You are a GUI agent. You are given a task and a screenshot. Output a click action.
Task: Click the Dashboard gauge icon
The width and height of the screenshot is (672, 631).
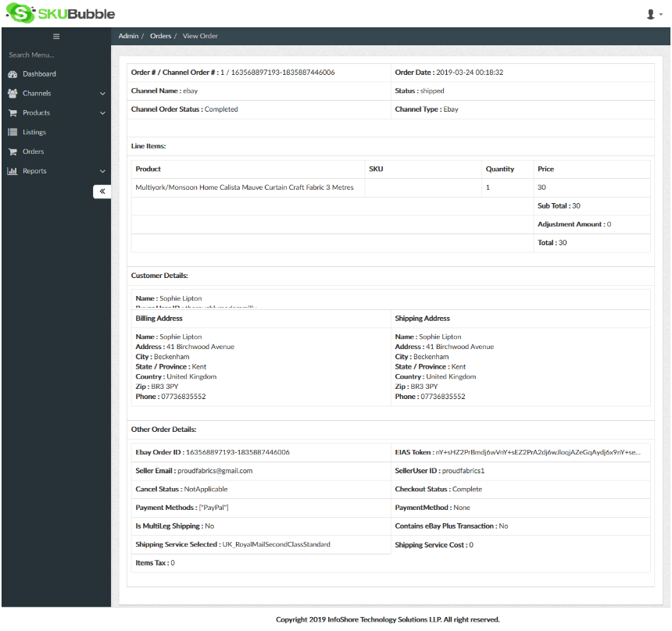(x=13, y=74)
